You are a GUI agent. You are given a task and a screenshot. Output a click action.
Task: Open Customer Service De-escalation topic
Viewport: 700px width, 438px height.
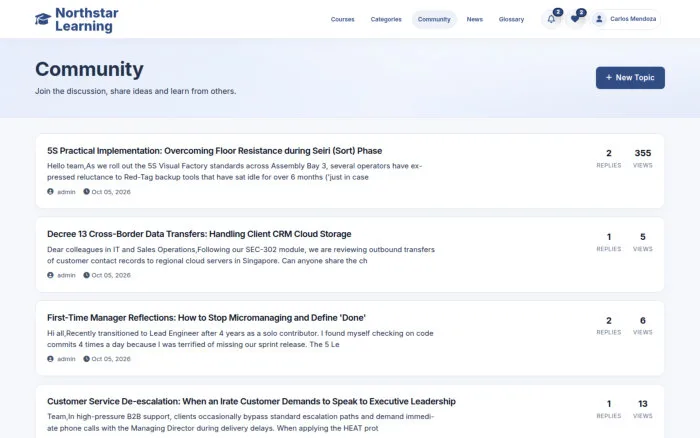pos(251,401)
